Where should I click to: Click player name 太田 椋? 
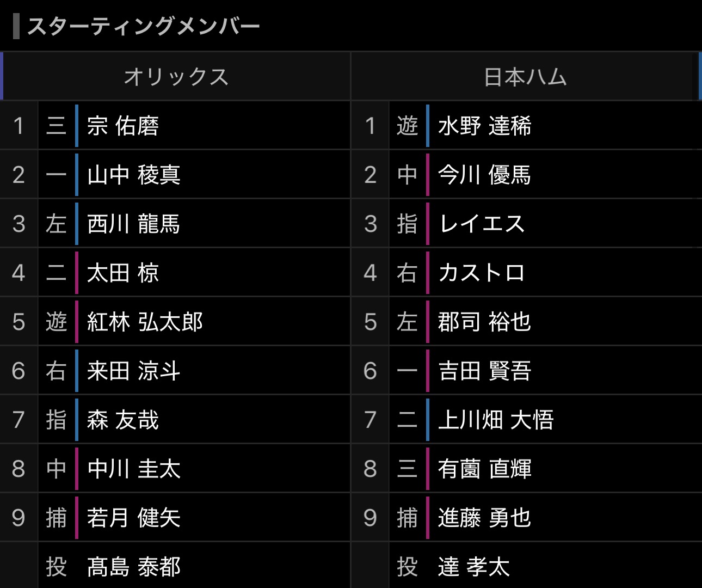[x=123, y=273]
